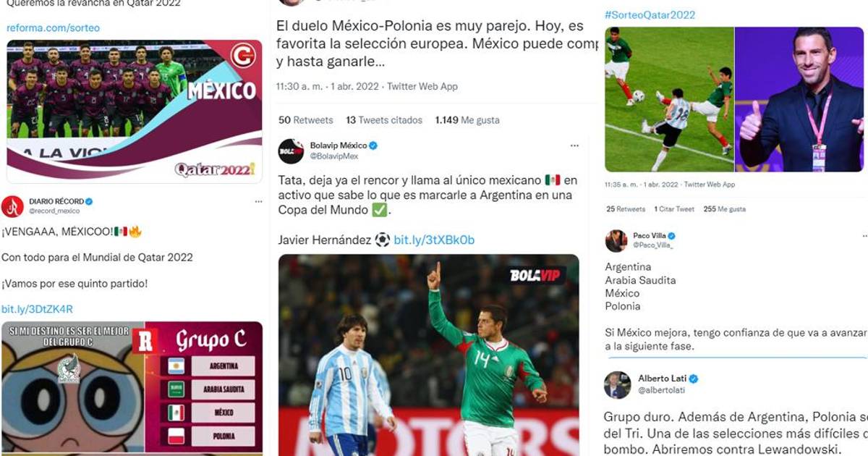View the 1.149 Me gusta list

[x=467, y=120]
